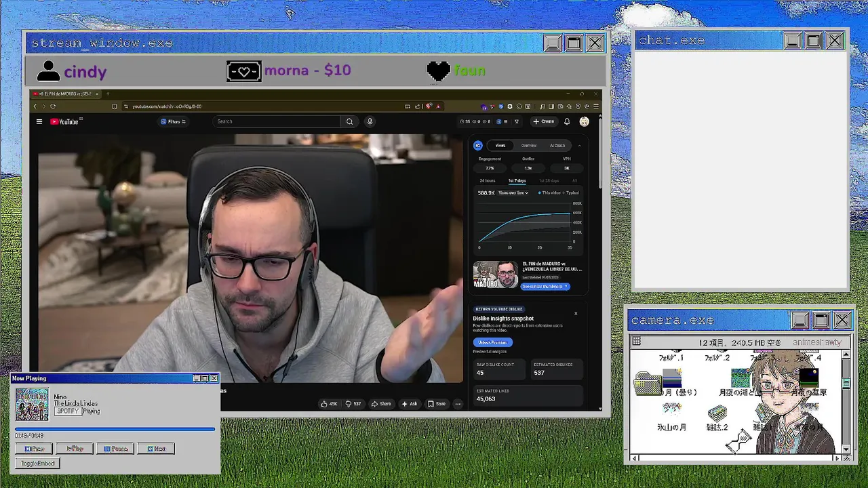Toggle the Filters button on YouTube

pos(173,122)
